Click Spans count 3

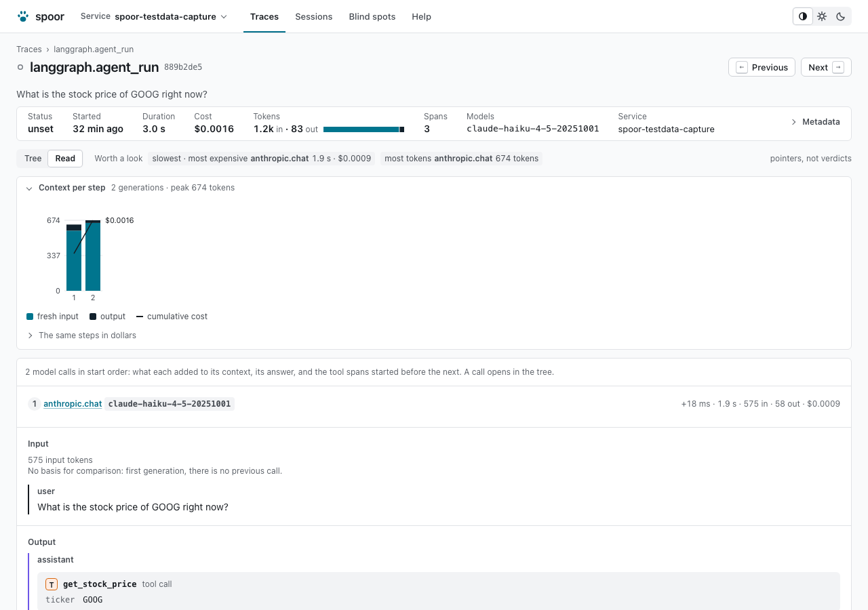pos(427,129)
